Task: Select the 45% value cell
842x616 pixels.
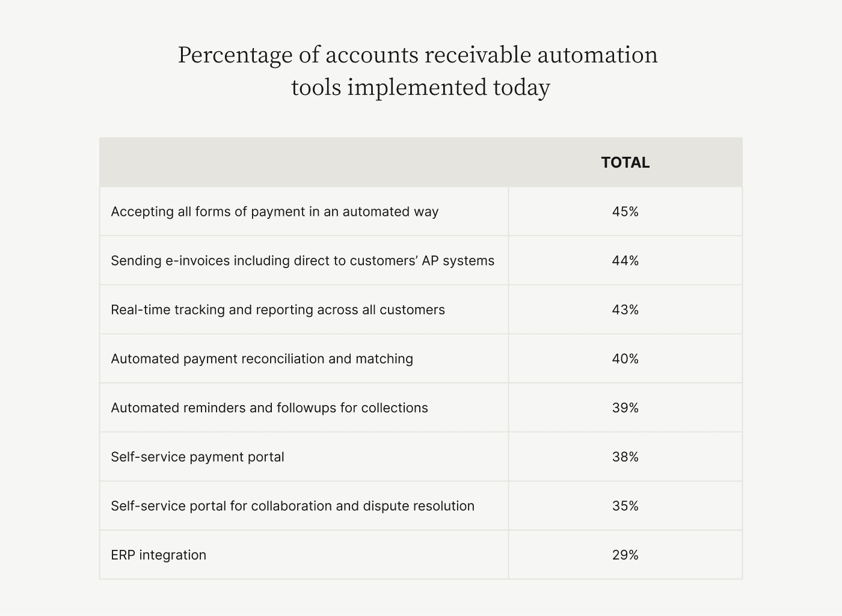Action: pos(625,212)
